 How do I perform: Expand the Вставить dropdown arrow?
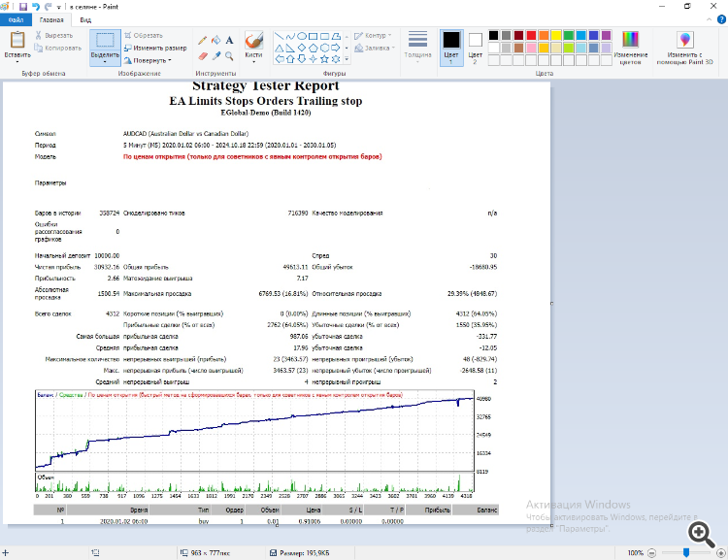(x=17, y=62)
